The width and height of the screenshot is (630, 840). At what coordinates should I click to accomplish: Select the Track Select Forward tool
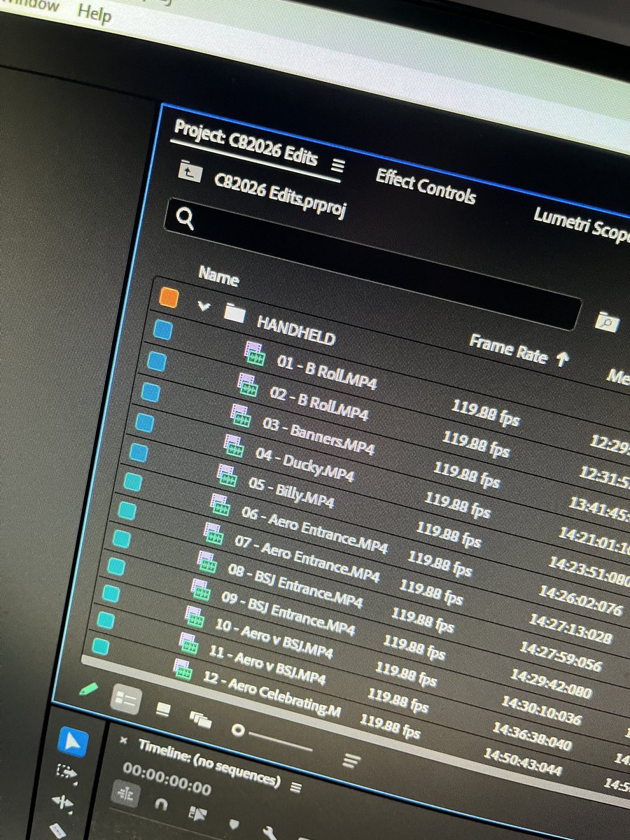pyautogui.click(x=66, y=773)
